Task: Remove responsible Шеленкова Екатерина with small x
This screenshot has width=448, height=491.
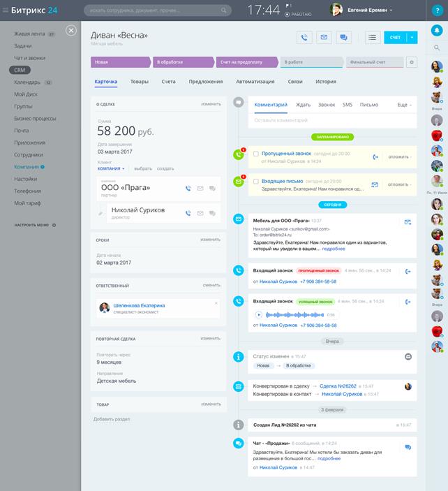Action: [x=216, y=303]
